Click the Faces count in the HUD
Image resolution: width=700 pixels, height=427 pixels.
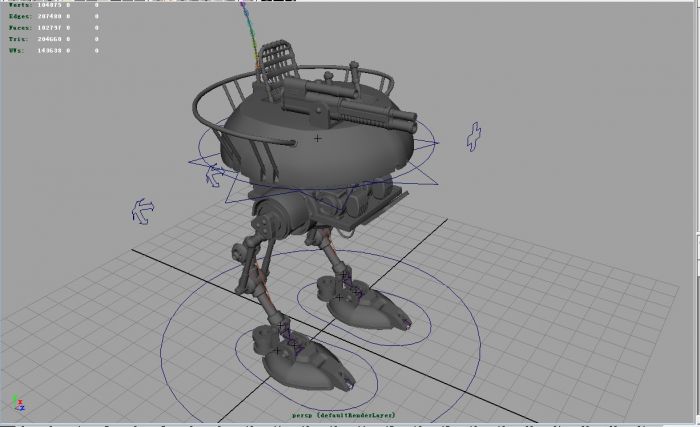49,28
